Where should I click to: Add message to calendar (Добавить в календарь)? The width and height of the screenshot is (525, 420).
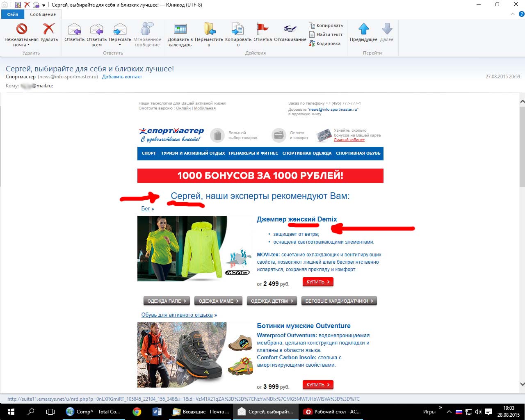[x=180, y=35]
